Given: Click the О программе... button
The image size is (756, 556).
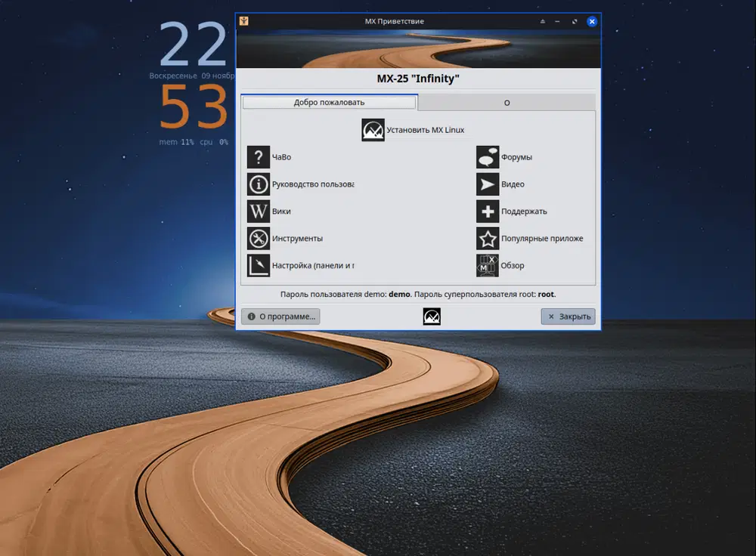Looking at the screenshot, I should [280, 317].
